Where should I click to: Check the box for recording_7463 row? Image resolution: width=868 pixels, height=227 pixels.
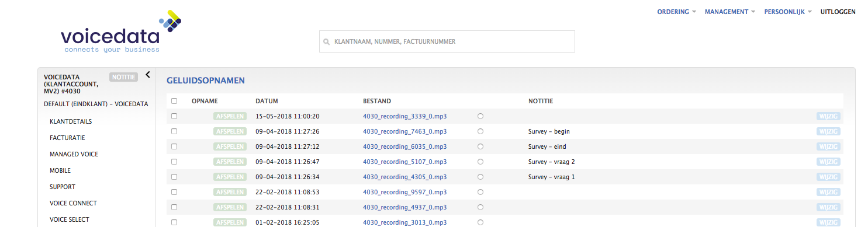pos(174,131)
